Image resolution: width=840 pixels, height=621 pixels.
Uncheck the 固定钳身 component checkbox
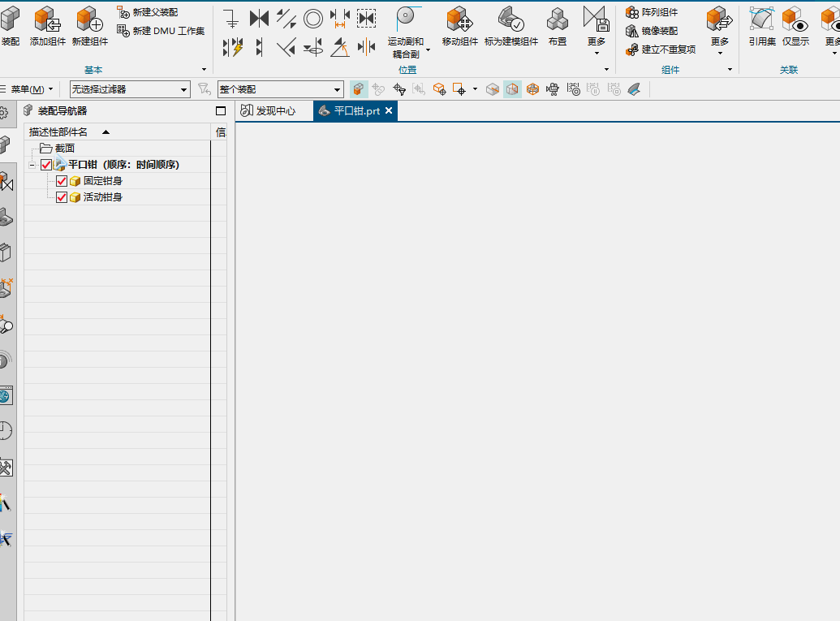[62, 181]
